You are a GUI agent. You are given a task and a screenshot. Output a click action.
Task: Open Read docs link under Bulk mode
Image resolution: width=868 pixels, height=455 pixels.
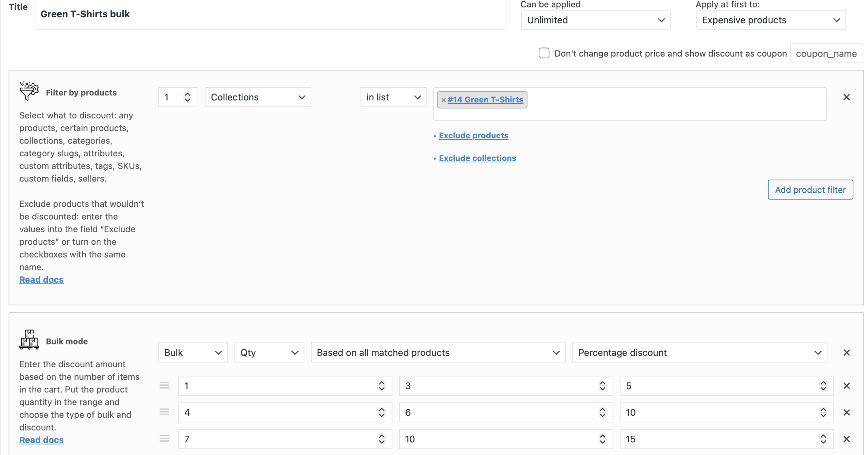point(41,440)
